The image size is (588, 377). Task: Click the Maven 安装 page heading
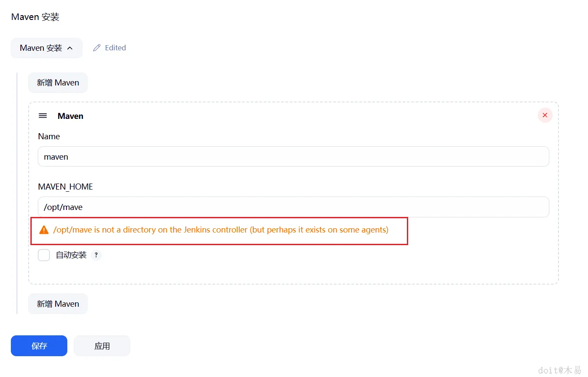point(35,17)
